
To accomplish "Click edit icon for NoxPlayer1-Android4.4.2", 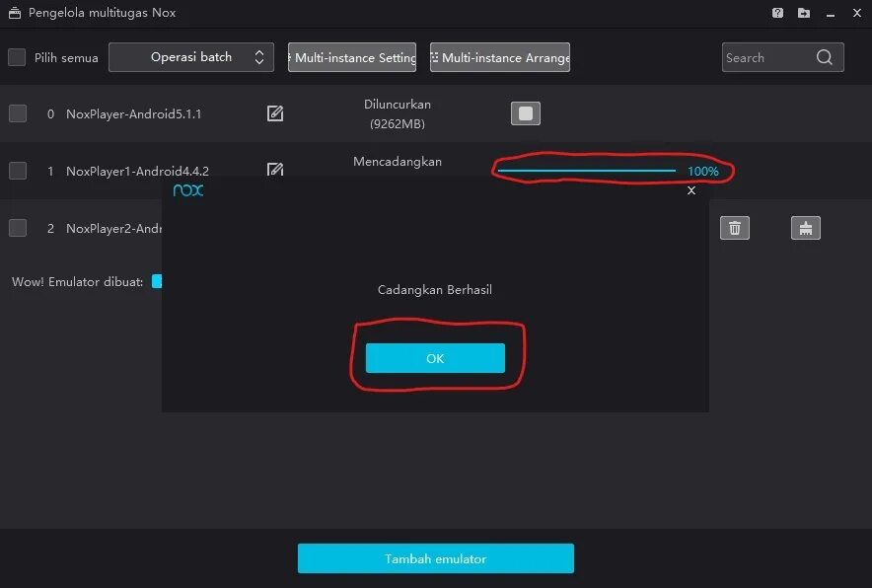I will (275, 169).
